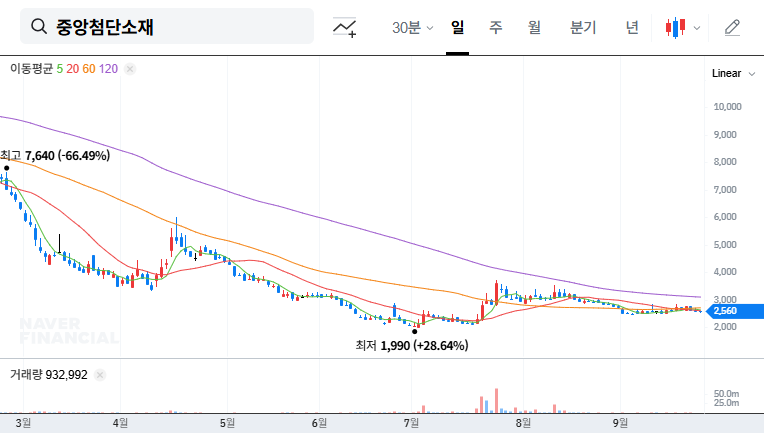Click the 5,000 price axis label

725,245
